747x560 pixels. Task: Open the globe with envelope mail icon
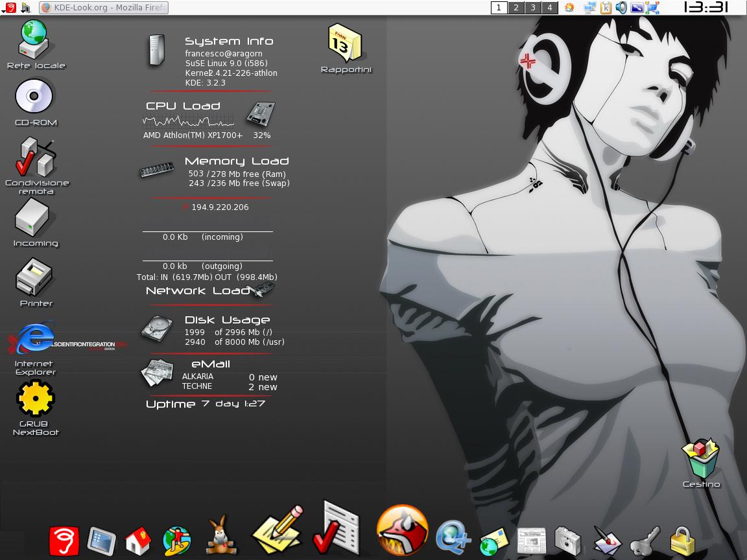tap(493, 541)
